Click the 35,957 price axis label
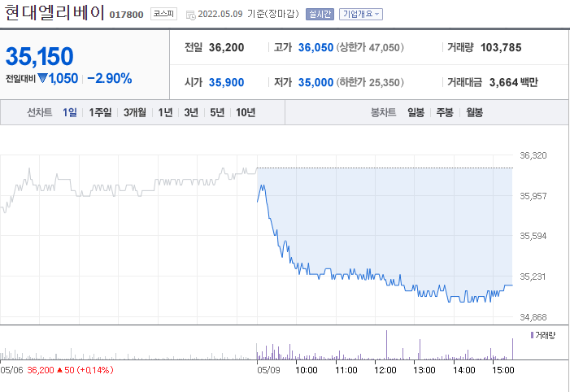 pyautogui.click(x=533, y=196)
